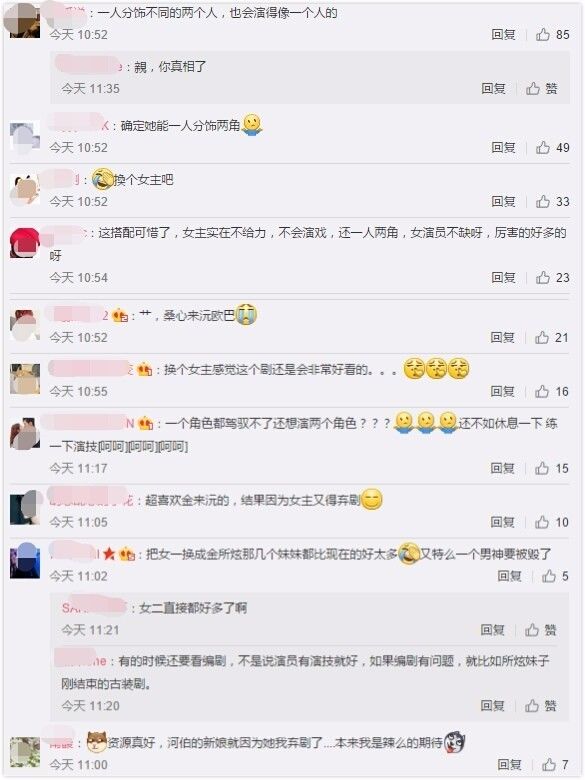
Task: Like the 女二直接都好多了啊 reply
Action: click(541, 630)
